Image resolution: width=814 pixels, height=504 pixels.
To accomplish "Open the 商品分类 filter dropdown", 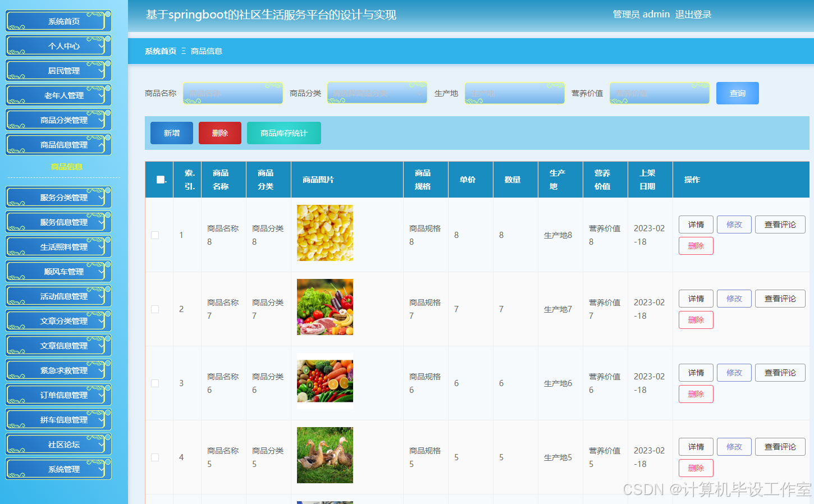I will click(x=377, y=93).
